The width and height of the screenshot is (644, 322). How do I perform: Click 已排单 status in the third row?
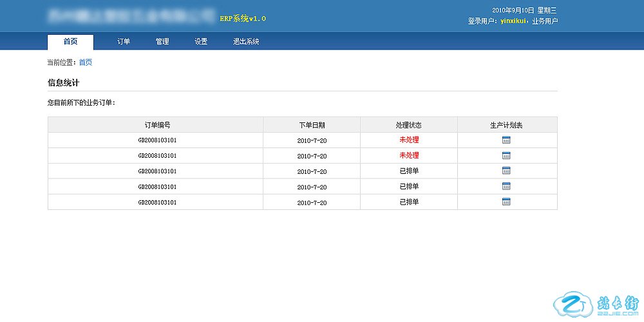(409, 171)
